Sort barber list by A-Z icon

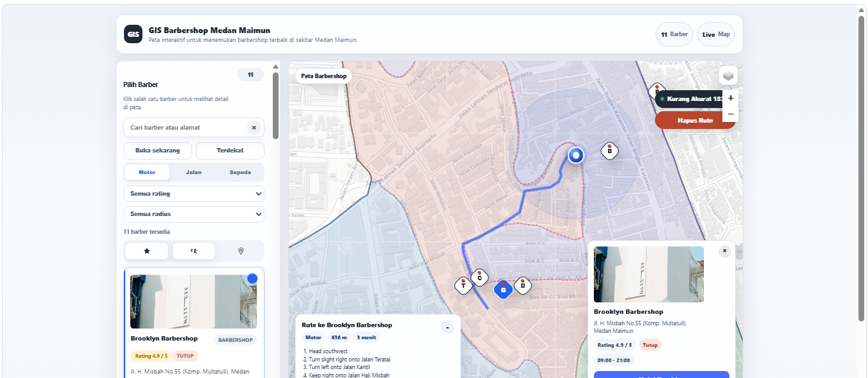(194, 251)
